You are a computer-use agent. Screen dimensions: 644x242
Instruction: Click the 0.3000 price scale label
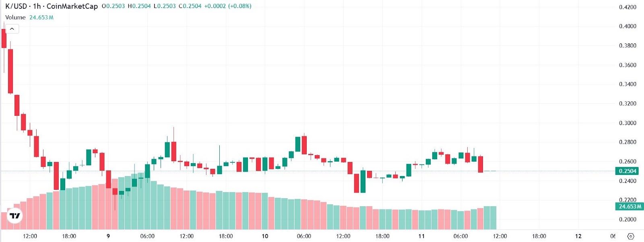pos(627,123)
